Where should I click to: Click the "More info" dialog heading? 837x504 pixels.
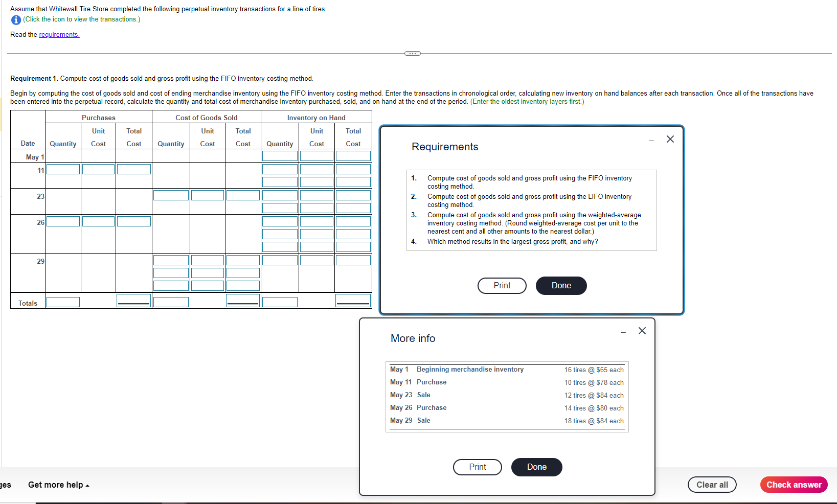413,338
